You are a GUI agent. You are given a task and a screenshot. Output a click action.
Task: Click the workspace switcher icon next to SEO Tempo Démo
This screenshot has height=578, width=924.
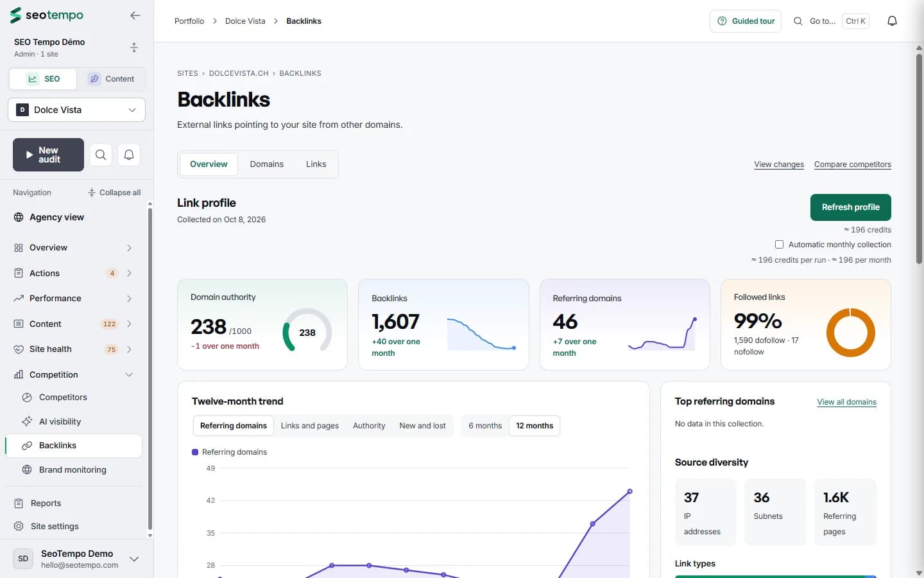[x=133, y=48]
